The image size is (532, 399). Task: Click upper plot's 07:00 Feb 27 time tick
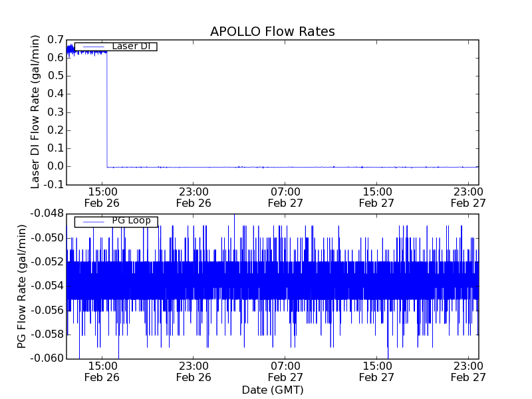tap(285, 197)
